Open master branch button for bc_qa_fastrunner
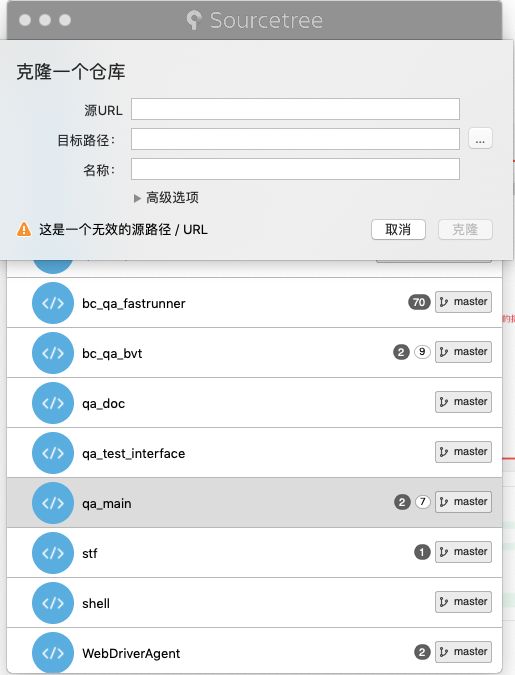Screen dimensions: 515x675 point(463,301)
